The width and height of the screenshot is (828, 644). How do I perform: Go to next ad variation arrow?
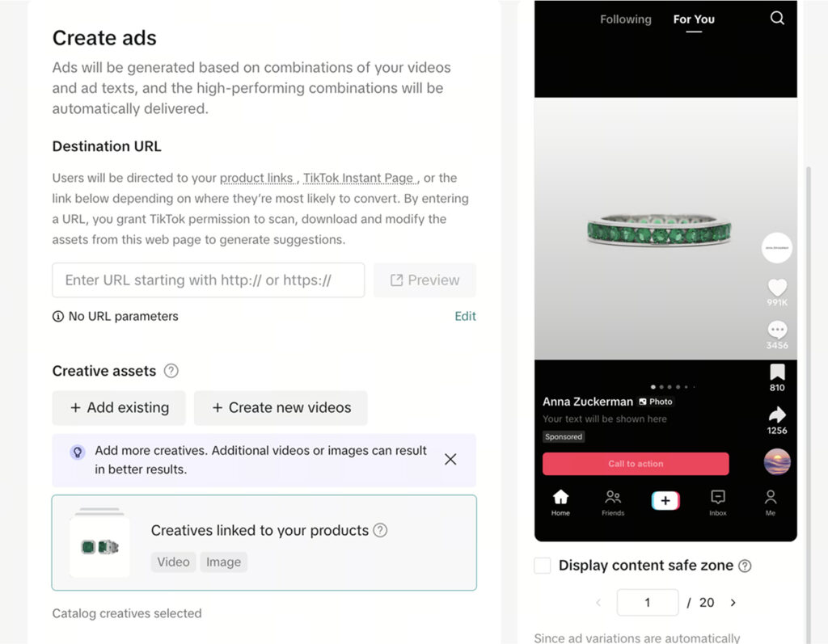pyautogui.click(x=733, y=603)
